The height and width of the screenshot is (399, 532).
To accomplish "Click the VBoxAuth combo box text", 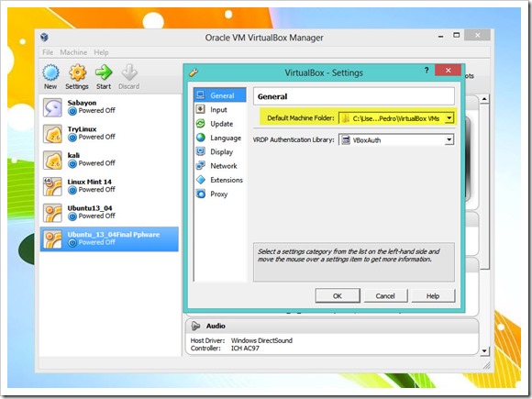I will tap(366, 140).
